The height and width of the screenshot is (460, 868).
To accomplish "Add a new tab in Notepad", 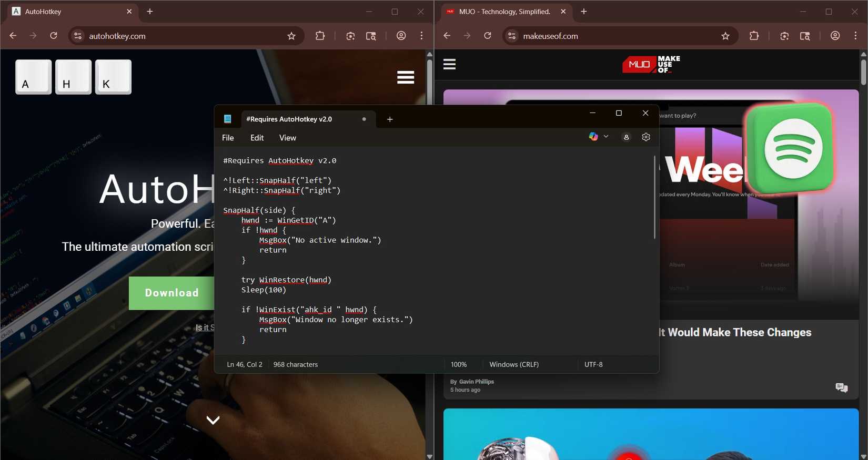I will tap(390, 119).
